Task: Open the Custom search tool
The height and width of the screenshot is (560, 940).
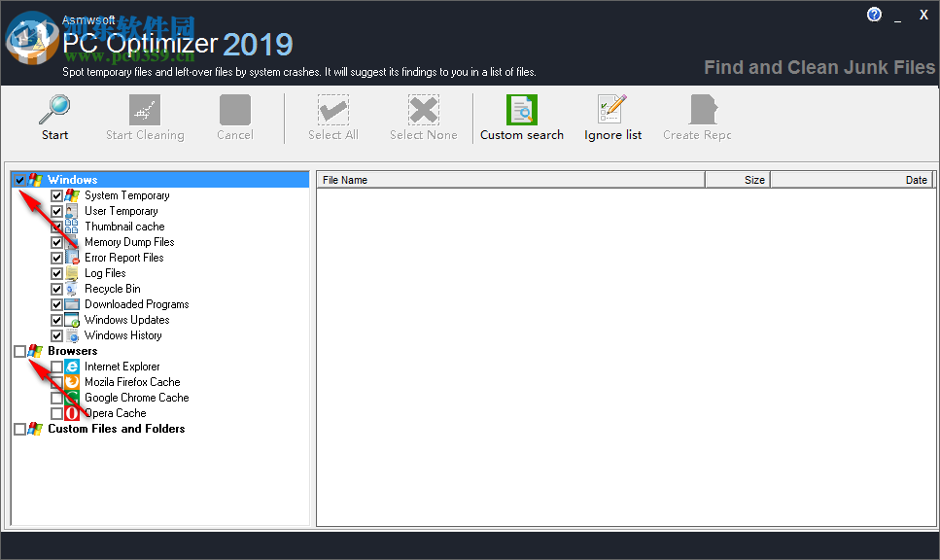Action: pos(521,110)
